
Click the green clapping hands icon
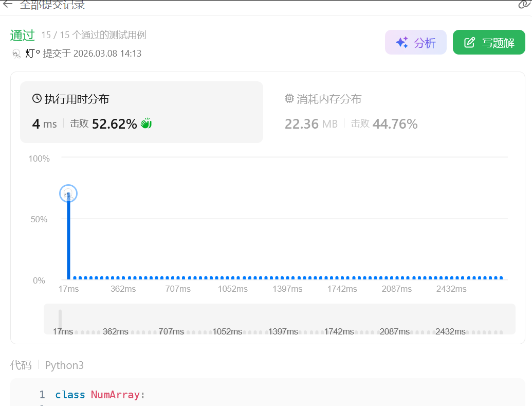[x=146, y=123]
